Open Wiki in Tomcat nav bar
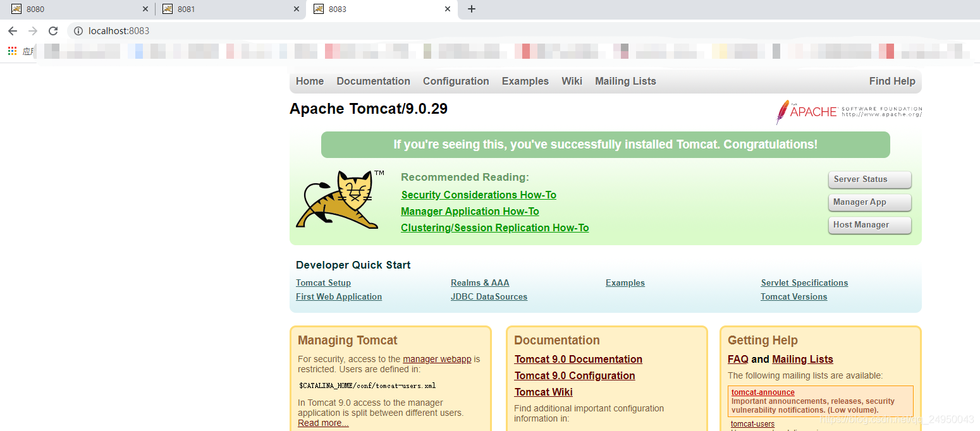This screenshot has width=980, height=431. coord(572,81)
